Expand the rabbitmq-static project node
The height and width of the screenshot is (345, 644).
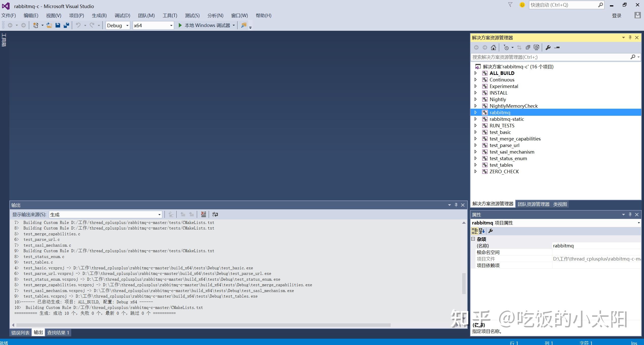coord(476,119)
